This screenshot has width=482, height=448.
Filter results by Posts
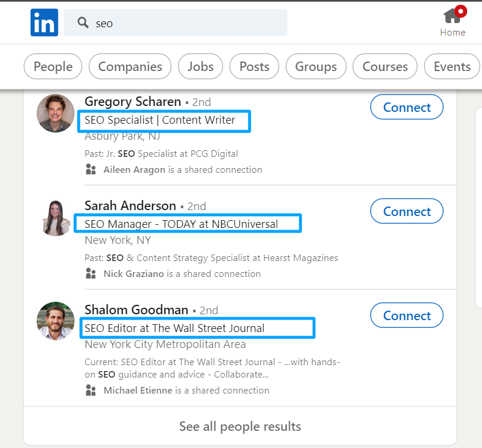pos(254,66)
